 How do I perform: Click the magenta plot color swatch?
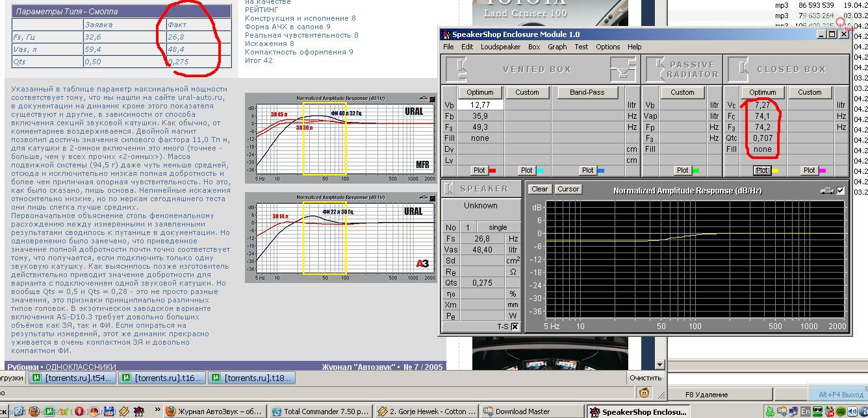coord(822,171)
